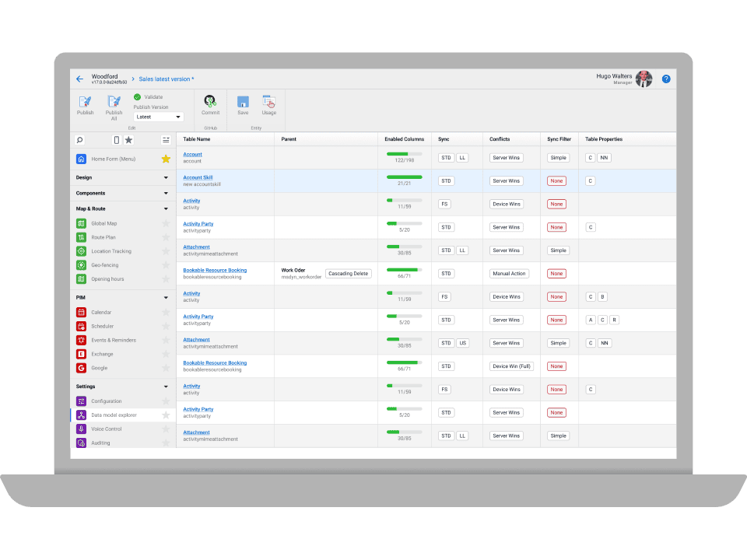
Task: Select Data model explorer in Settings
Action: 114,415
